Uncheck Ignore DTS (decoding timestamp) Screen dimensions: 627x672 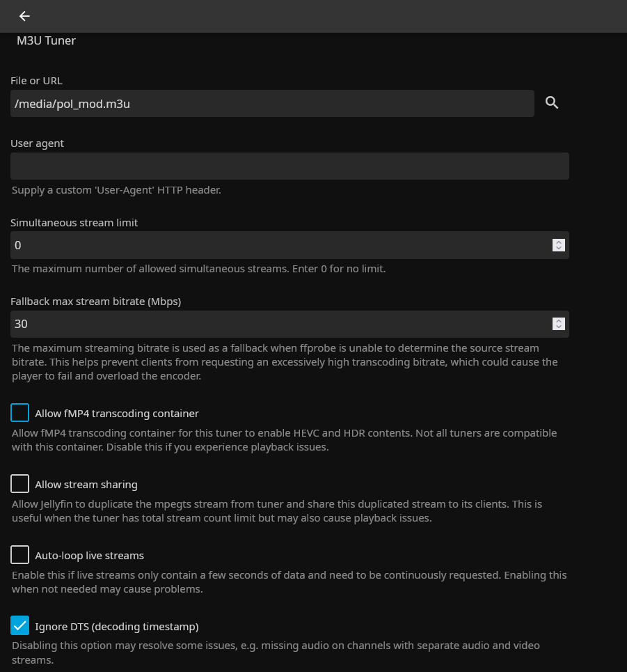[x=20, y=626]
